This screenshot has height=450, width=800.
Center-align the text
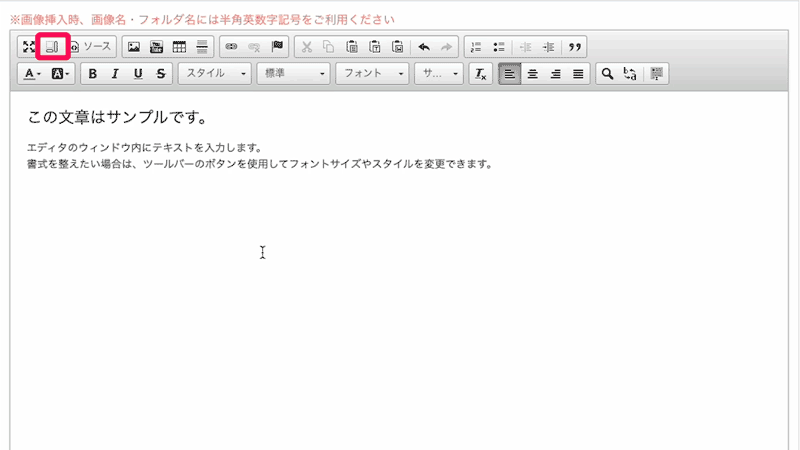click(533, 74)
